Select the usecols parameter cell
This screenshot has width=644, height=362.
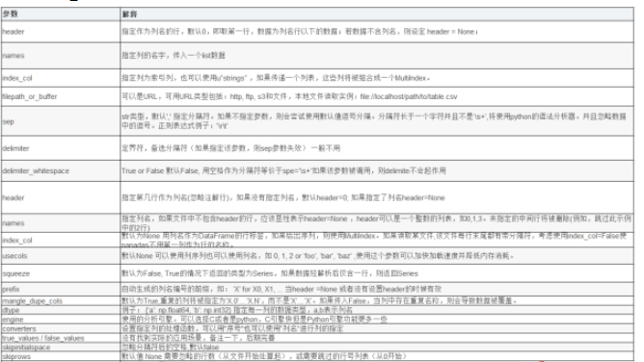[61, 256]
